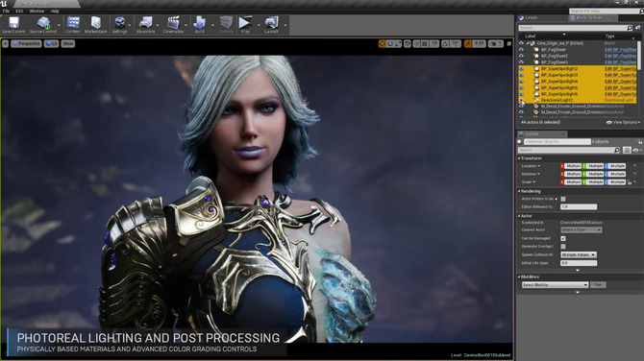Open the Window menu
The height and width of the screenshot is (361, 644).
tap(37, 12)
